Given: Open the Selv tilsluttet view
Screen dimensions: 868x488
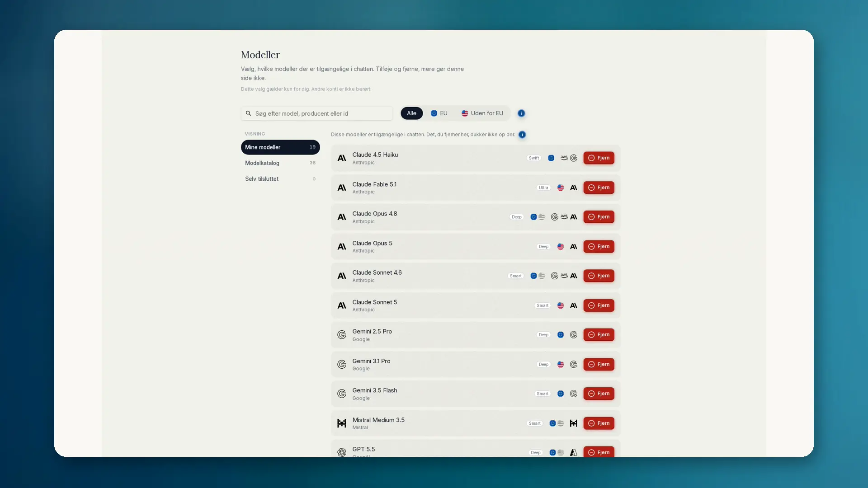Looking at the screenshot, I should click(280, 179).
